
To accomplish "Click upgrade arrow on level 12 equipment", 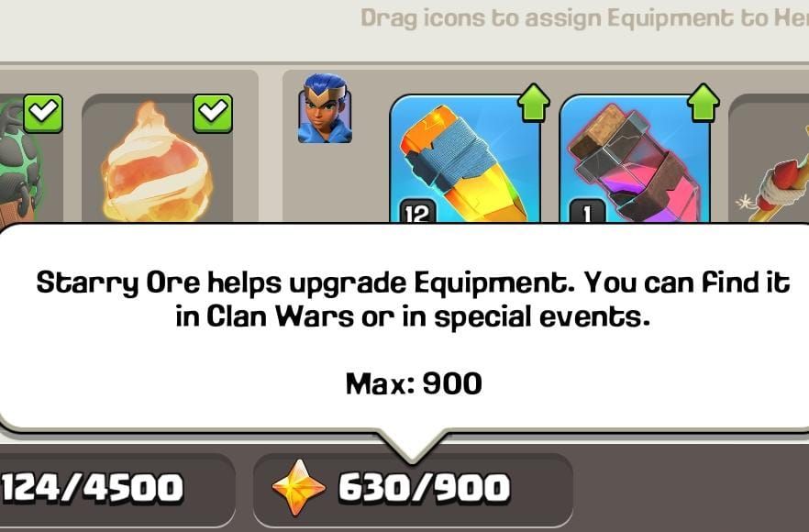I will [534, 103].
